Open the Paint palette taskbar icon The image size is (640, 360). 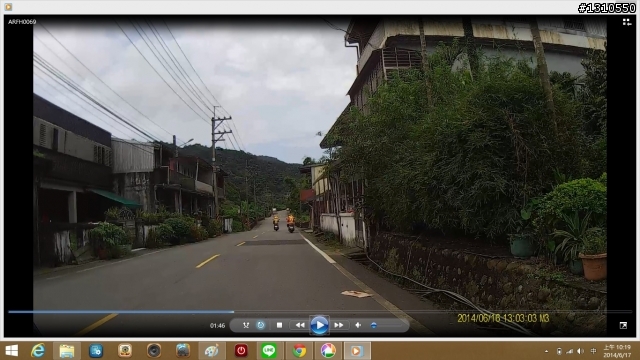point(212,351)
